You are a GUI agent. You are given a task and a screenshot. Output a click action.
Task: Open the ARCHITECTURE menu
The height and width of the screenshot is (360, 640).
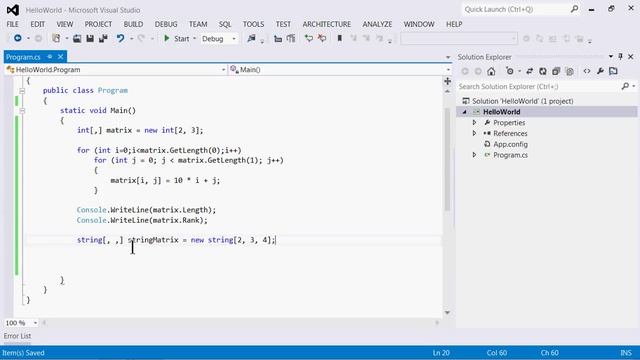(327, 24)
